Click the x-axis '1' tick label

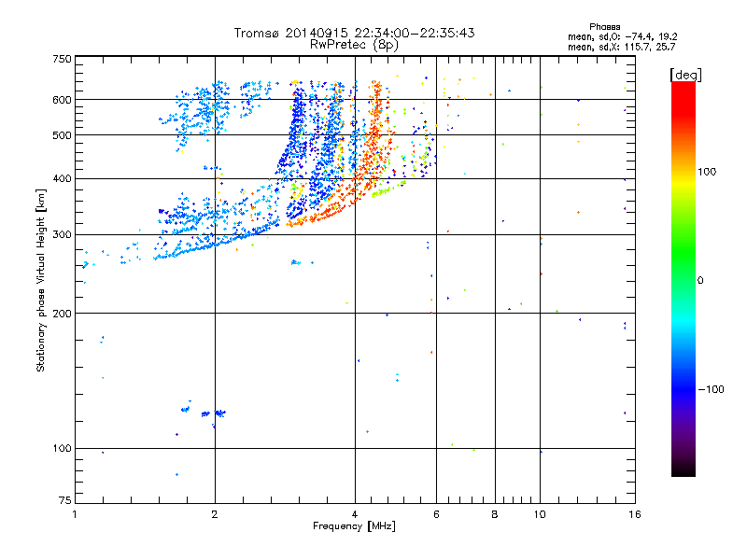tap(75, 514)
